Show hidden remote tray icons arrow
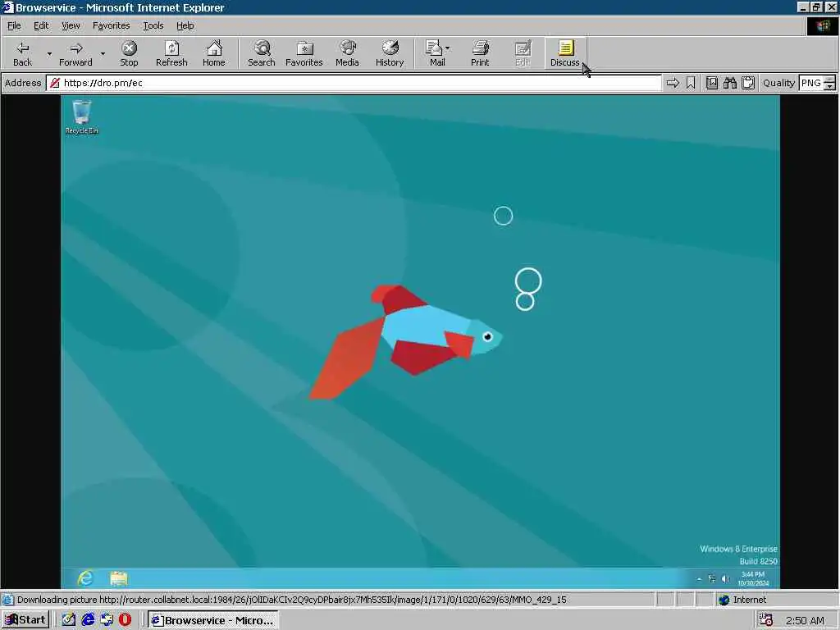Image resolution: width=840 pixels, height=630 pixels. [x=699, y=579]
